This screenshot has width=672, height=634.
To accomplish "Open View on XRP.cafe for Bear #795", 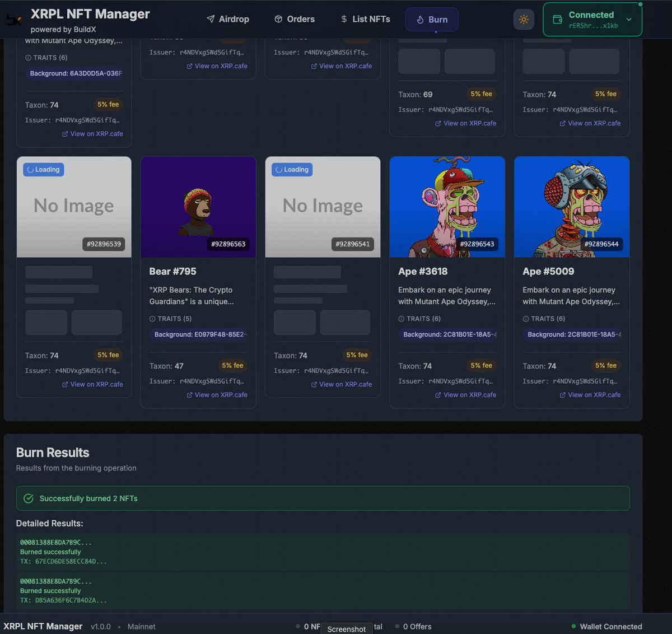I will 217,395.
